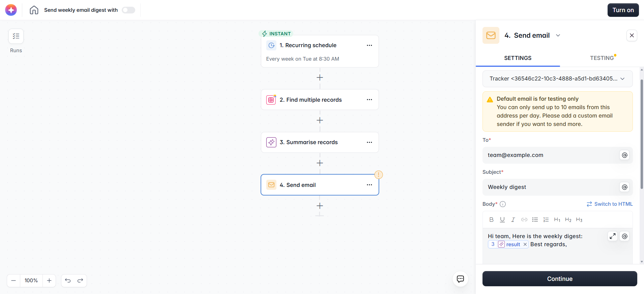Zoom out the canvas with minus
The image size is (644, 294).
click(13, 281)
